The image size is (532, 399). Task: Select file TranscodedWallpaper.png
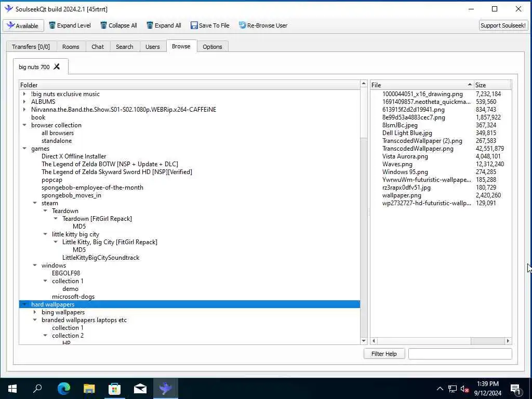418,149
